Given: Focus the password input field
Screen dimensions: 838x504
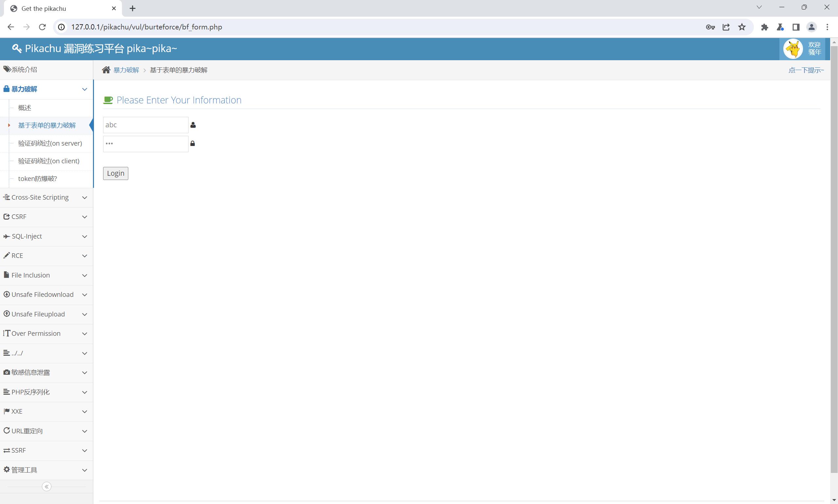Looking at the screenshot, I should [146, 144].
